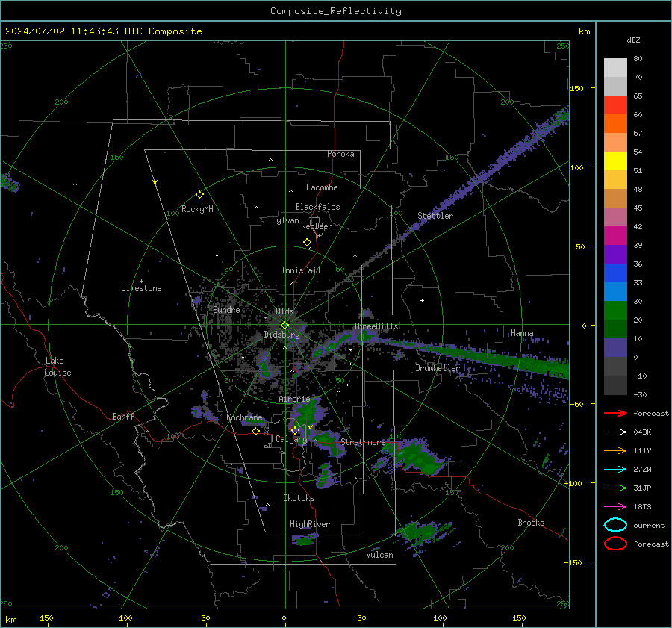Click the 80 dBZ light gray color swatch

[615, 67]
